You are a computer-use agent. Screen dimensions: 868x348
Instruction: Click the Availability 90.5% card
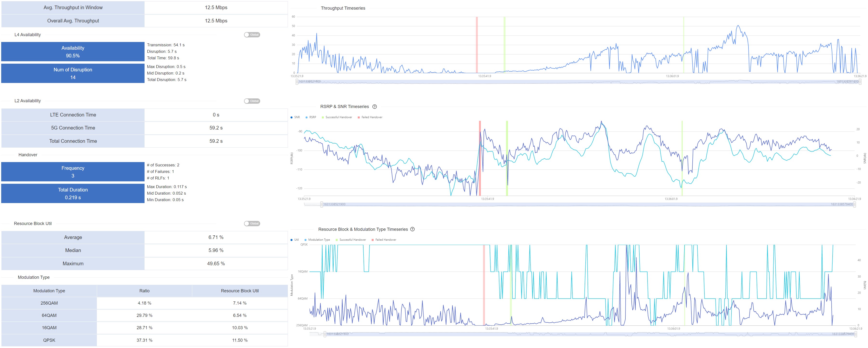[73, 52]
